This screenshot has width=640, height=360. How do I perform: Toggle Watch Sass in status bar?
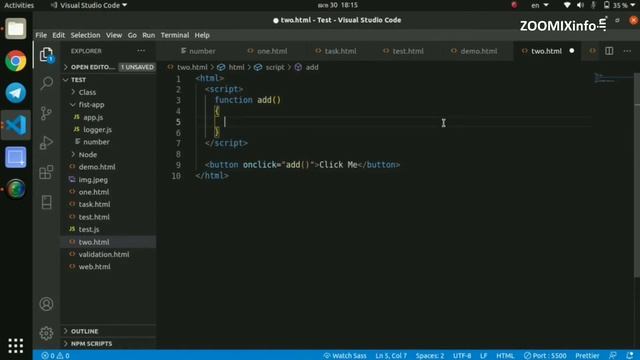pos(345,356)
